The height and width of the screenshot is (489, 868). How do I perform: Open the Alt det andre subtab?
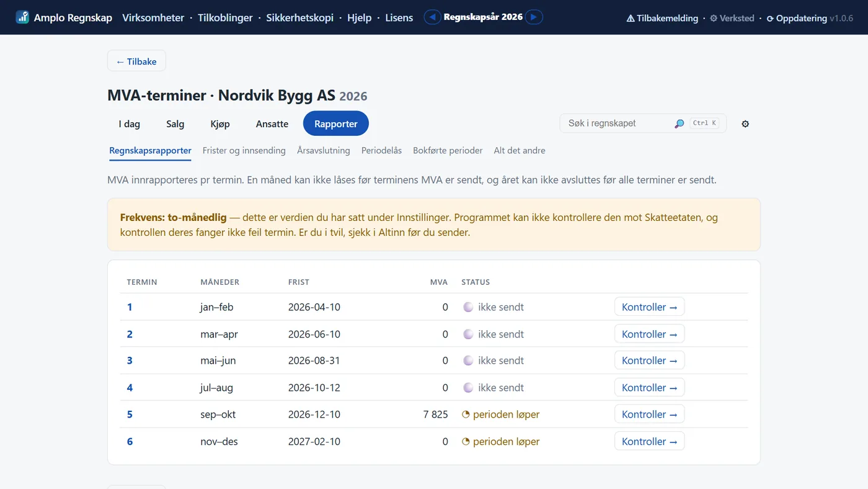(x=520, y=150)
